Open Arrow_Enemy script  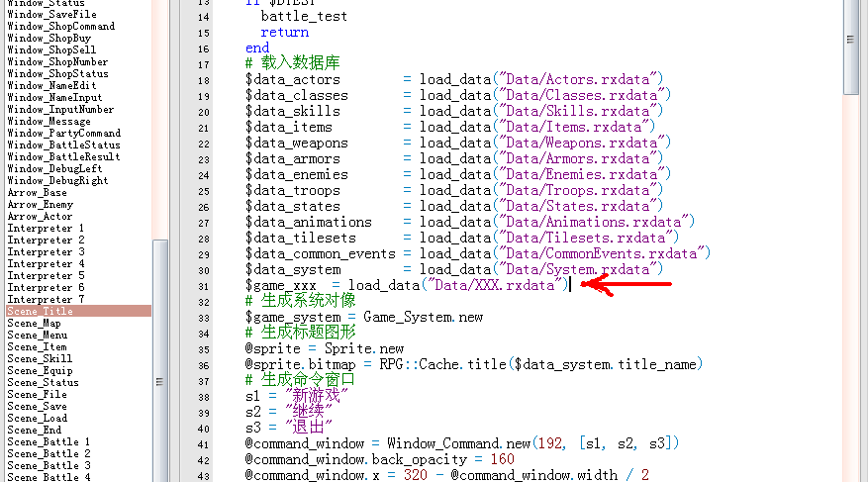click(x=40, y=205)
